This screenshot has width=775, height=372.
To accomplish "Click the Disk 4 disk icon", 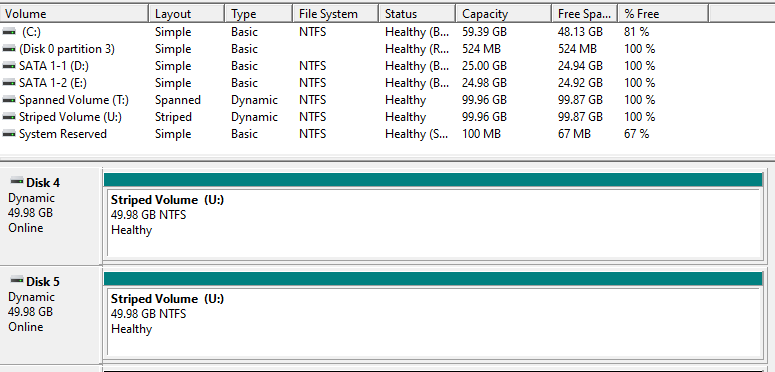I will (17, 181).
